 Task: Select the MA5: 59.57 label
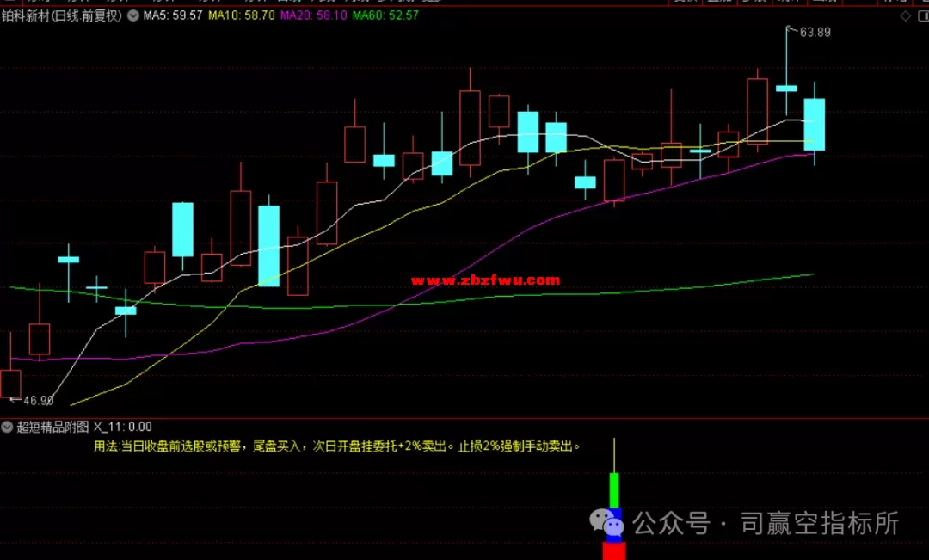click(x=172, y=15)
